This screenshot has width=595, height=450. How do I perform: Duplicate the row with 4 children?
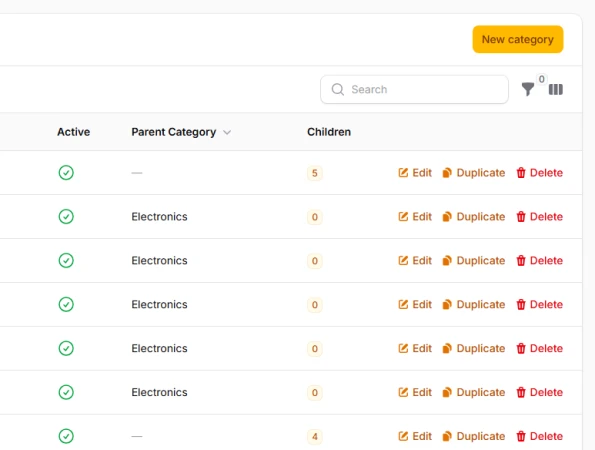point(474,436)
